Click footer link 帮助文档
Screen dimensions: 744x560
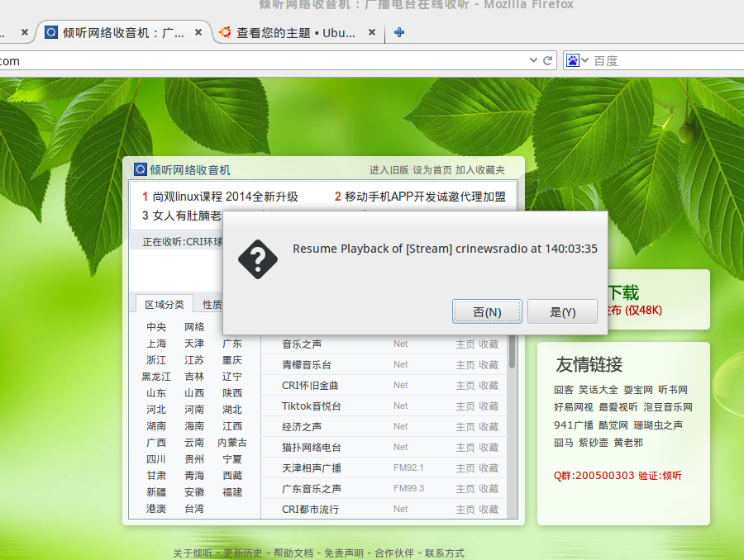tap(293, 553)
